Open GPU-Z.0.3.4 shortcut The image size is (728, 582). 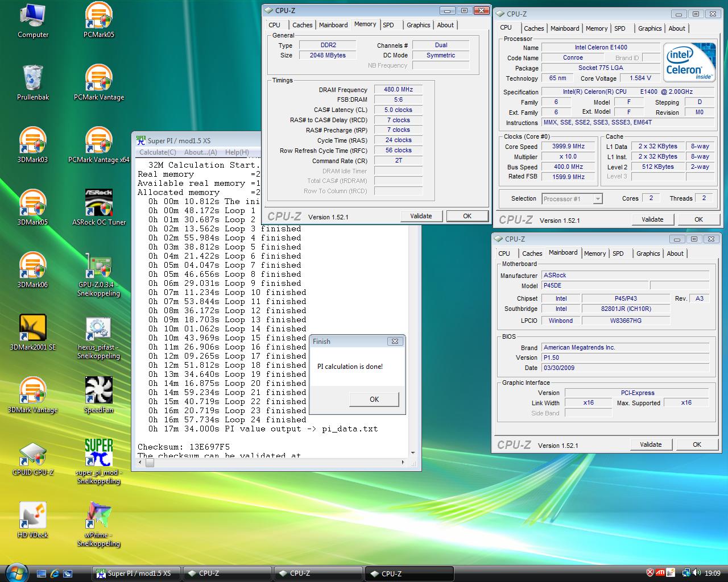(98, 275)
